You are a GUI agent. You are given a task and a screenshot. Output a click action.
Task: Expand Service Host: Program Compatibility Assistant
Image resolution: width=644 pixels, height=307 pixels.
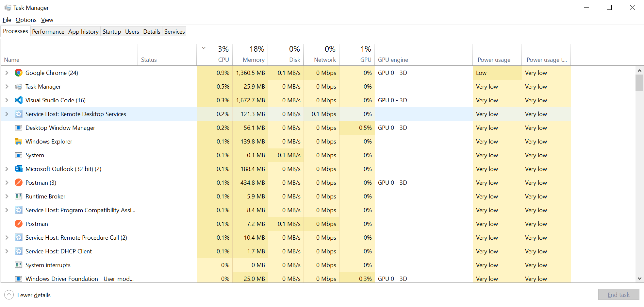click(7, 210)
